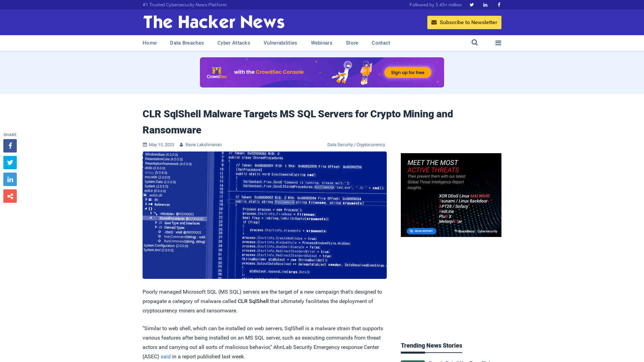This screenshot has width=644, height=362.
Task: Click the said hyperlink in article body
Action: [166, 357]
